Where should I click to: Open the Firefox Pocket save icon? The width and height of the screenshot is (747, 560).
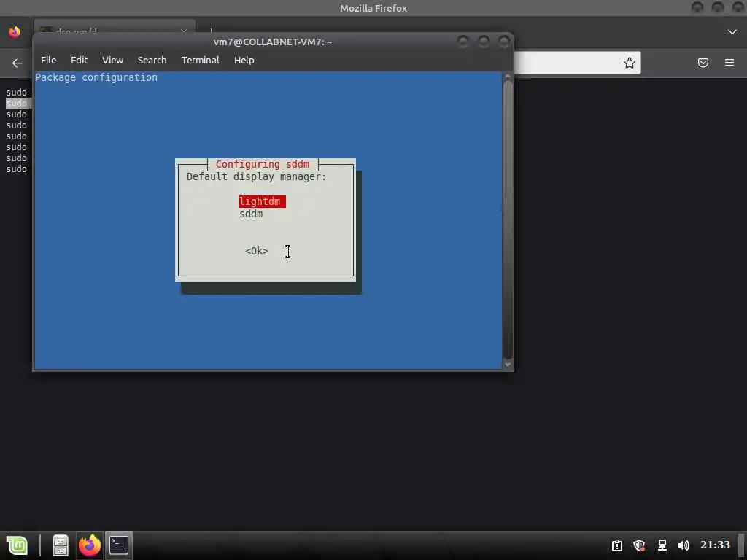point(703,63)
